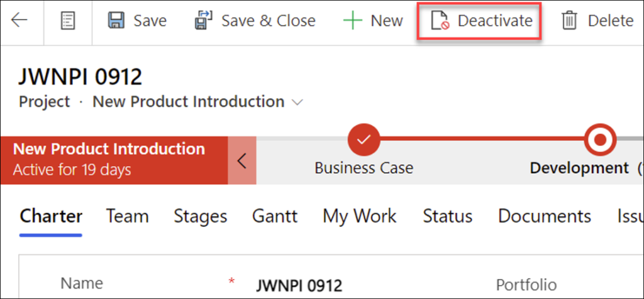Open the Stages tab

tap(200, 217)
